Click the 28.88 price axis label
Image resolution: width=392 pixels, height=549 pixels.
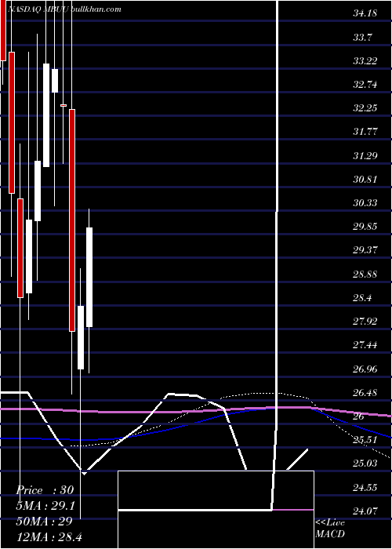(x=365, y=274)
